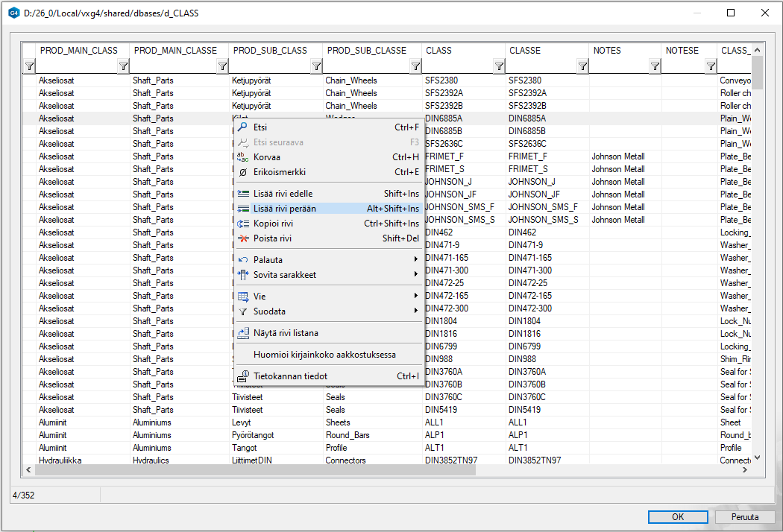
Task: Click the PROD_SUB_CLASSE filter input field
Action: (366, 66)
